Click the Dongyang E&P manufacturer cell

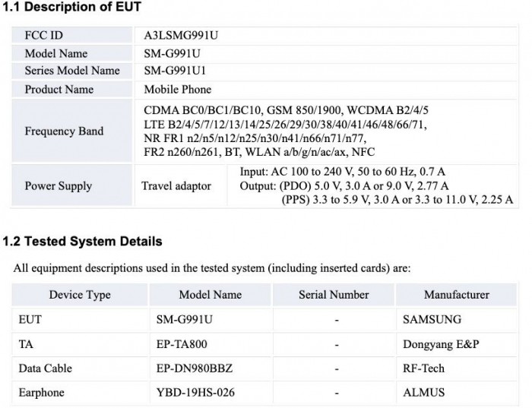click(441, 344)
